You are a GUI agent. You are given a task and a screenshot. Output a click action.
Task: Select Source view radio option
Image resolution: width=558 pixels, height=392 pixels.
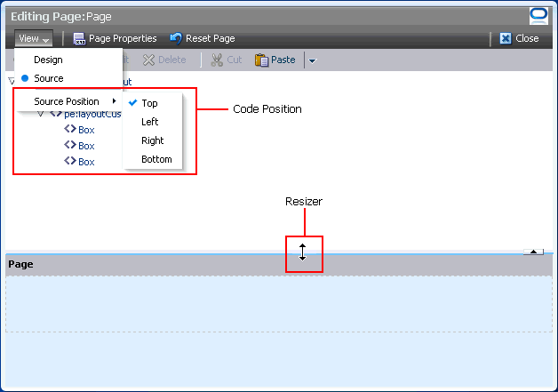(48, 78)
